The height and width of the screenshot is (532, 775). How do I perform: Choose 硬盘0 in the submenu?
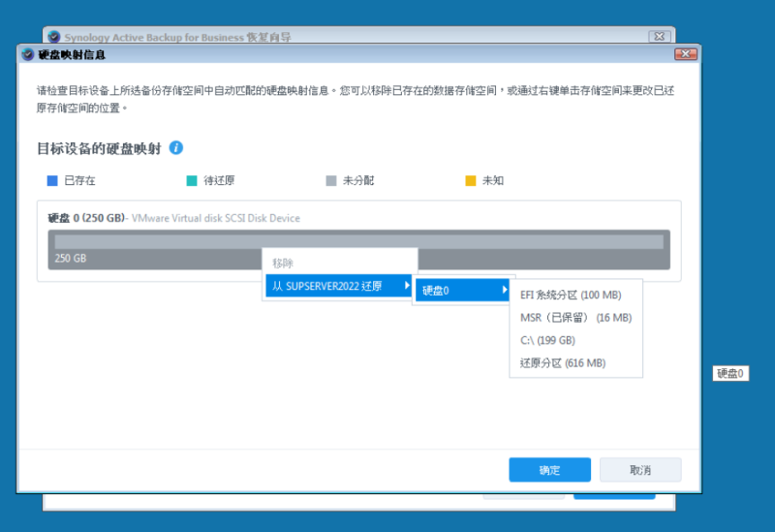pyautogui.click(x=463, y=291)
